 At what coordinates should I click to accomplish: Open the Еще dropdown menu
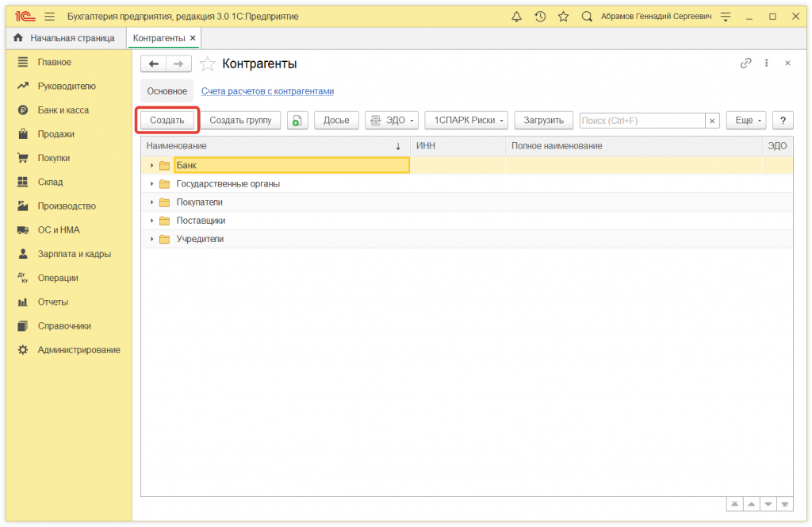pos(745,121)
